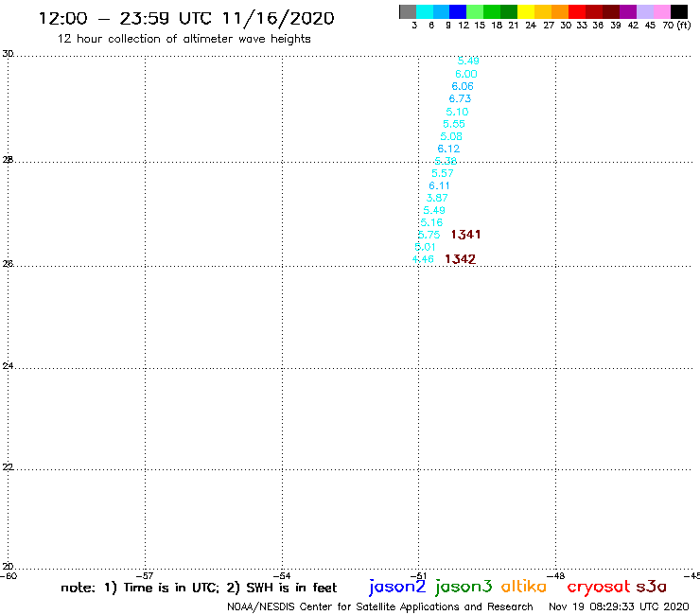
Task: Click the 5.08 wave height value
Action: [451, 136]
